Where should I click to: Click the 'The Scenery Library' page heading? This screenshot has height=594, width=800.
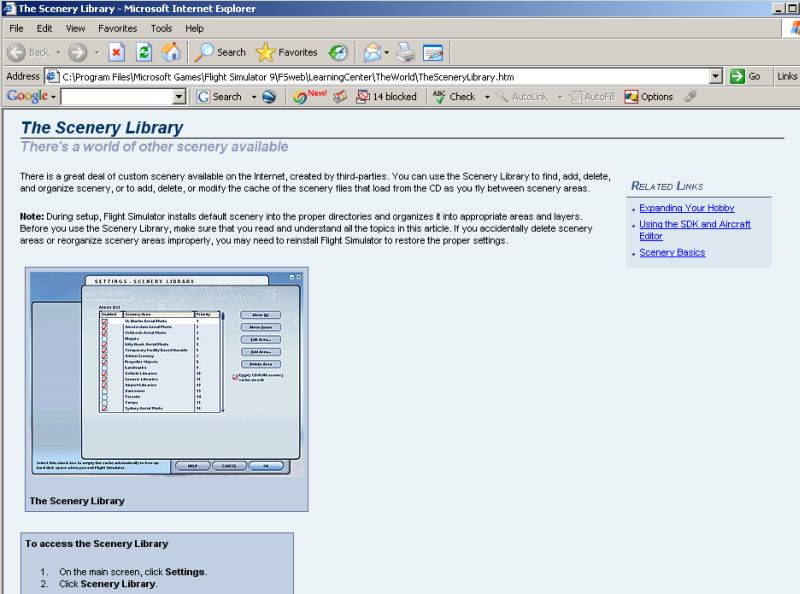[102, 127]
